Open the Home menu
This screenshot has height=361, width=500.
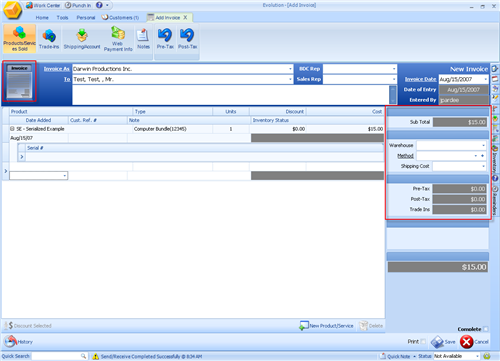tap(42, 17)
